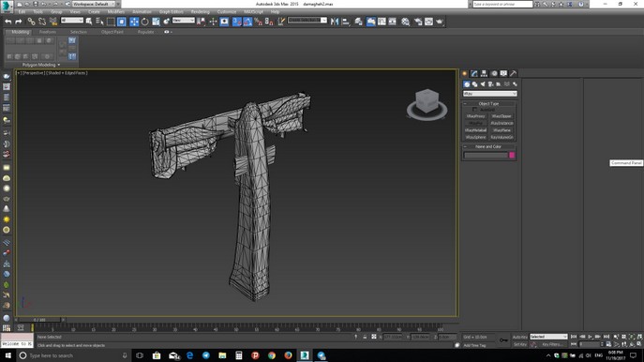The width and height of the screenshot is (644, 362).
Task: Toggle the Spinner Snap button
Action: coord(269,22)
